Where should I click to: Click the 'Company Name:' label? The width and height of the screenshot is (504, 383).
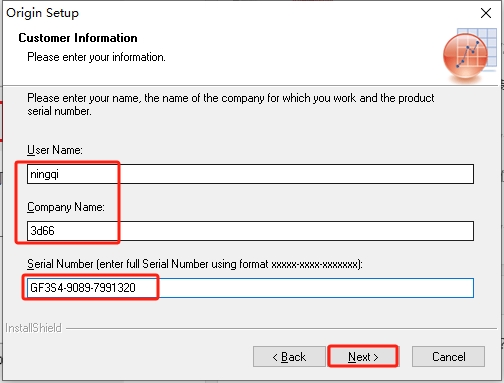click(x=66, y=207)
